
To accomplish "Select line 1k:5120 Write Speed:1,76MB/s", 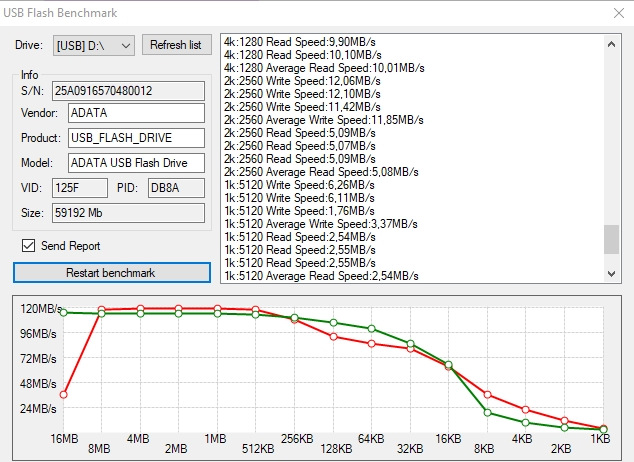I will pyautogui.click(x=299, y=211).
